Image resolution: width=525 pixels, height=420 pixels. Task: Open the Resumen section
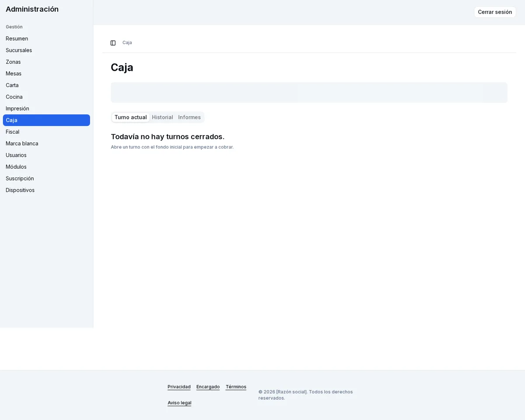pos(46,38)
